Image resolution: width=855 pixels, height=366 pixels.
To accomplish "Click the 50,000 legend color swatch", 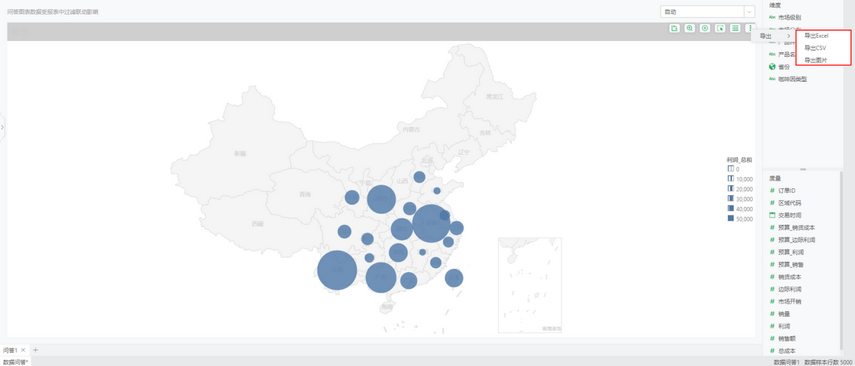I will (x=731, y=219).
